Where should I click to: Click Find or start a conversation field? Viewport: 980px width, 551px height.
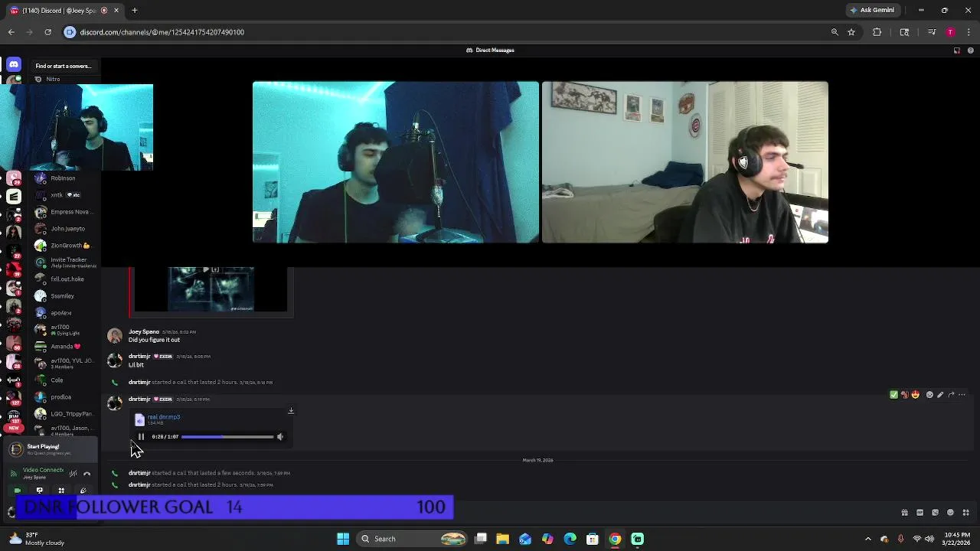(x=64, y=66)
